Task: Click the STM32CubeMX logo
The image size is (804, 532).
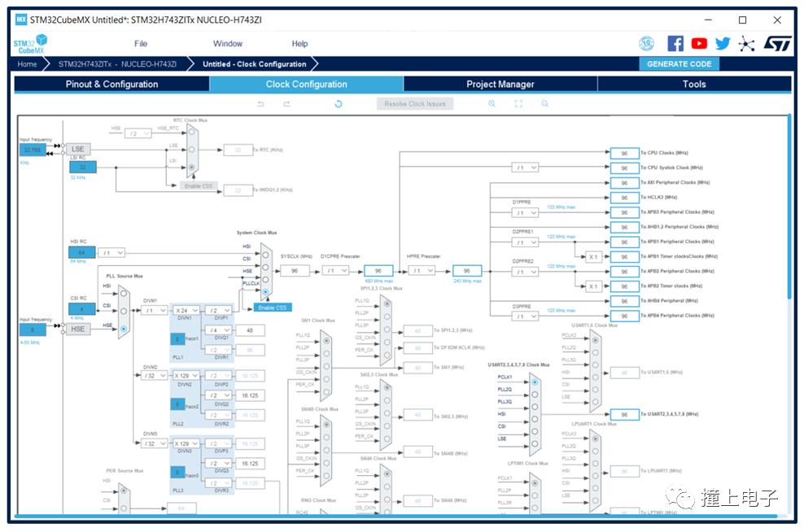Action: point(30,44)
